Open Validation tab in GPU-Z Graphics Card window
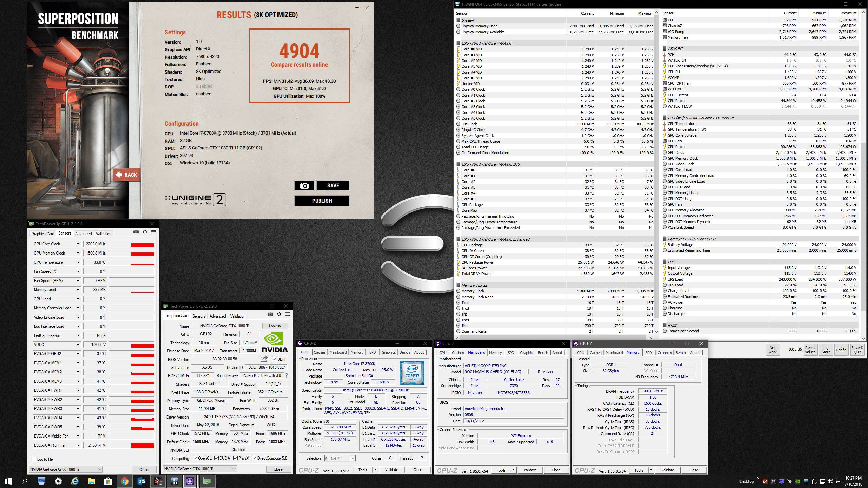 238,316
